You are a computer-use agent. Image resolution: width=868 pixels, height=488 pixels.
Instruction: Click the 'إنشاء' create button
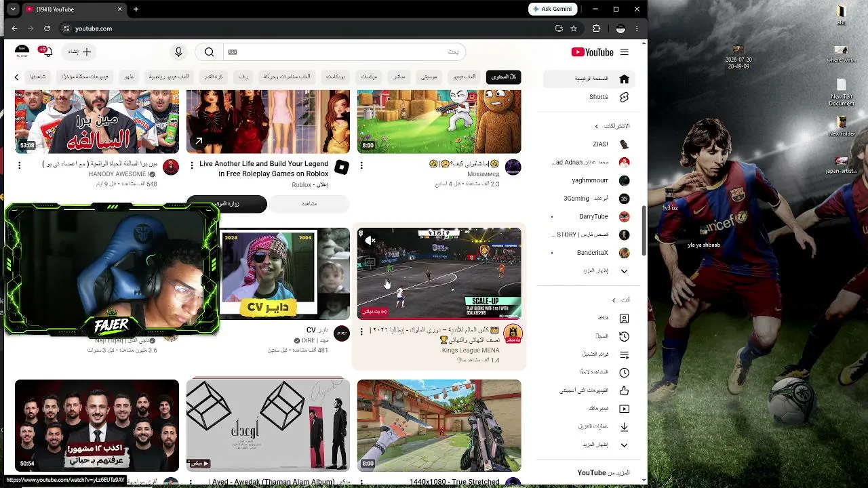(79, 52)
